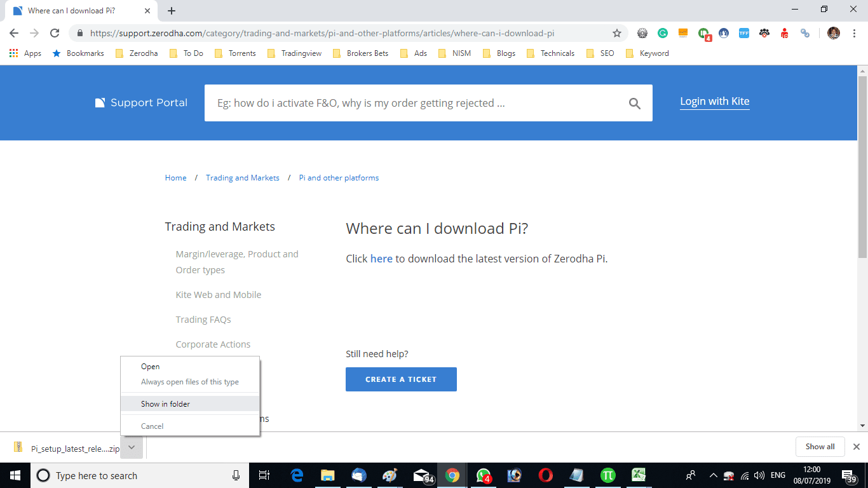Open the To Do bookmarks folder
The height and width of the screenshot is (488, 868).
click(187, 53)
